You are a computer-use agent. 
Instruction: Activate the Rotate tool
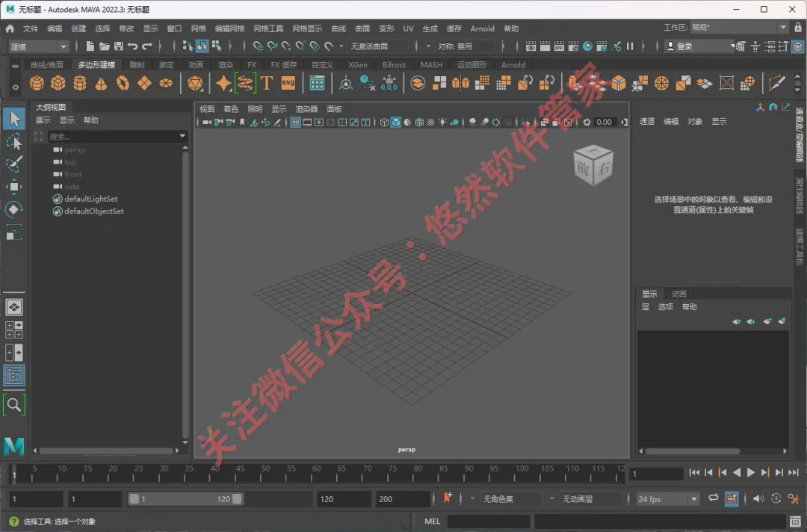click(x=14, y=209)
